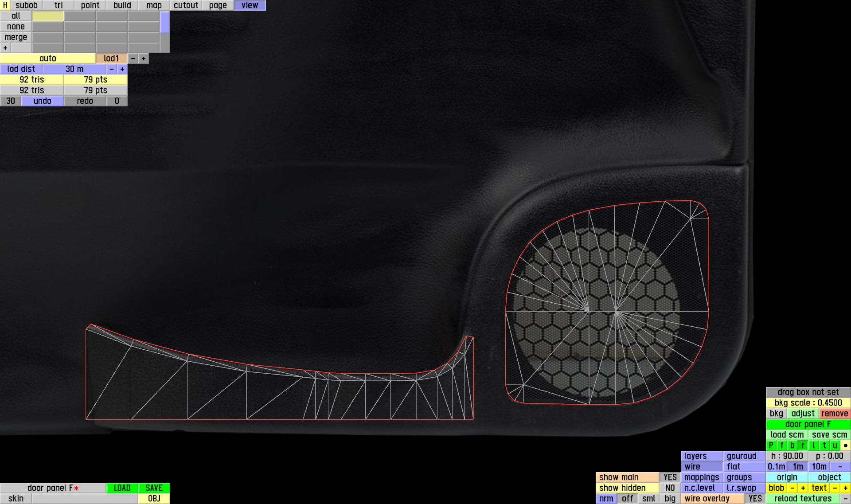851x504 pixels.
Task: Toggle wire overlay YES setting
Action: click(x=755, y=499)
